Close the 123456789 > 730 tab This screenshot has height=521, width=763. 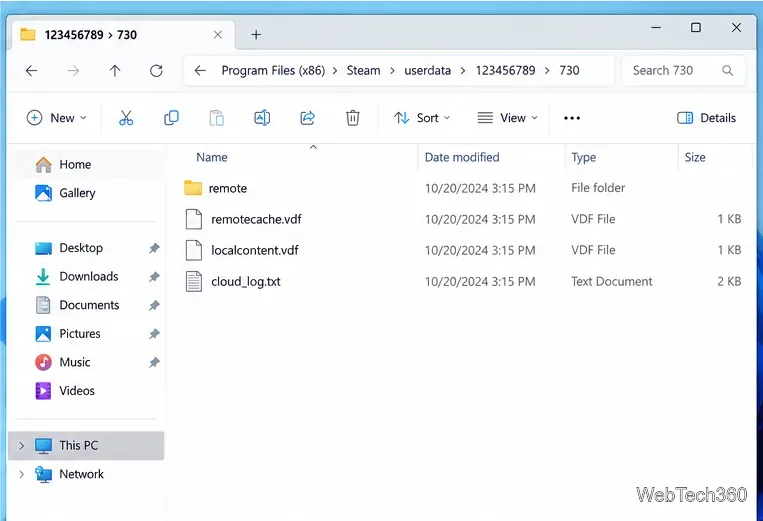coord(218,35)
